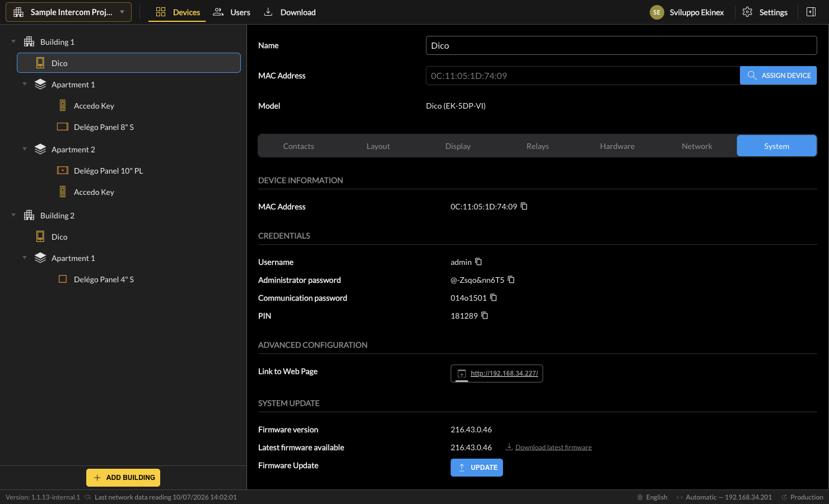Viewport: 829px width, 504px height.
Task: Click the UPDATE firmware button
Action: [x=477, y=467]
